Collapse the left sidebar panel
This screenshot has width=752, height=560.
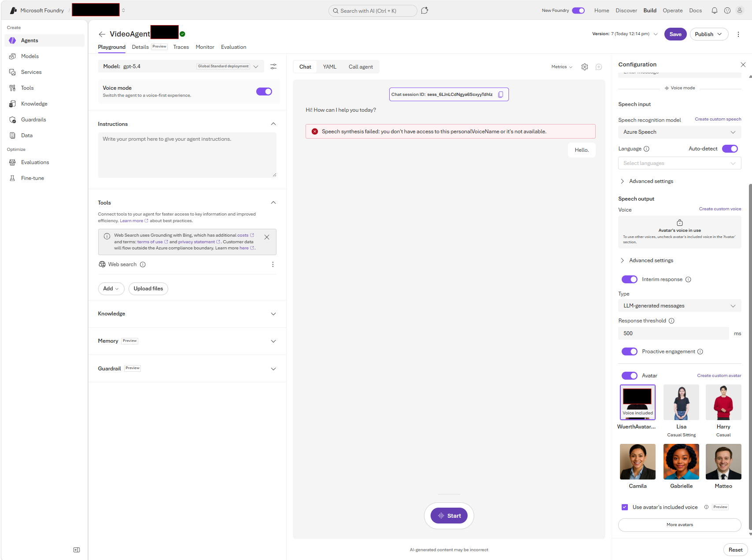(x=77, y=550)
